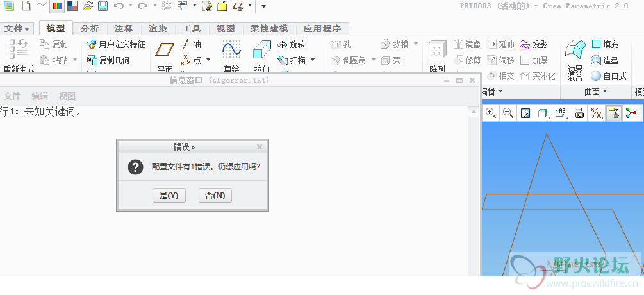Create a datum 点 point
Viewport: 644px width, 295px height.
[192, 60]
